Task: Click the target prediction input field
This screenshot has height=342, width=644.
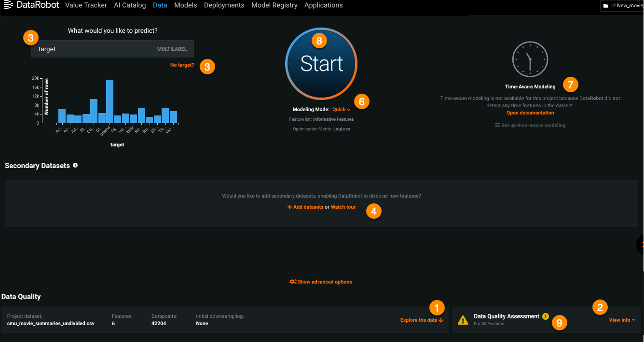Action: click(96, 49)
